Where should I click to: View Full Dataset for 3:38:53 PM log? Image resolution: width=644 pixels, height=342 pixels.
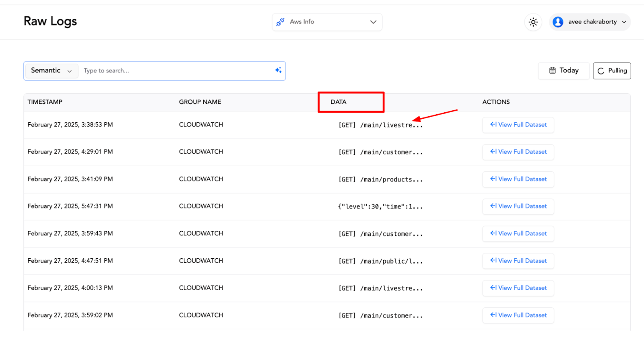tap(518, 125)
